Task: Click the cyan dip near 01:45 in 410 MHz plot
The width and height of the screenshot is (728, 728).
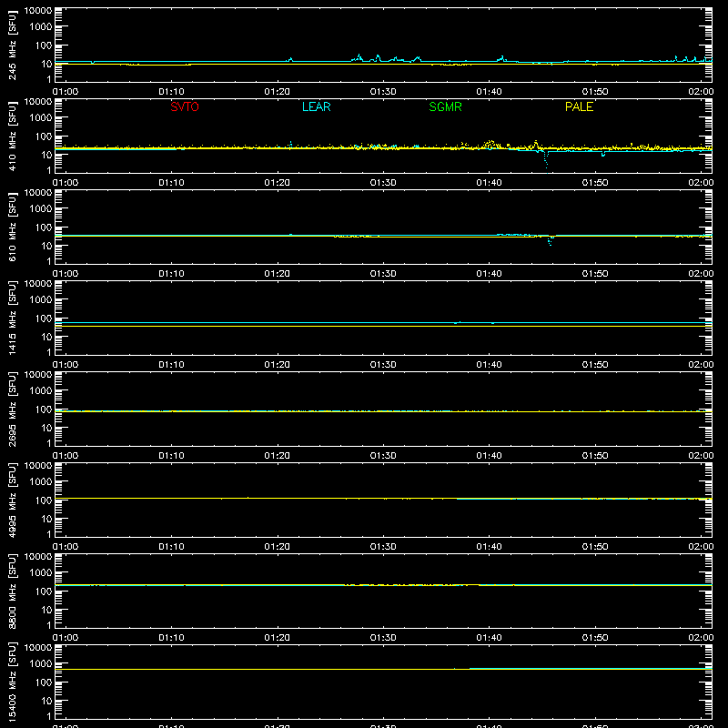Action: (545, 161)
